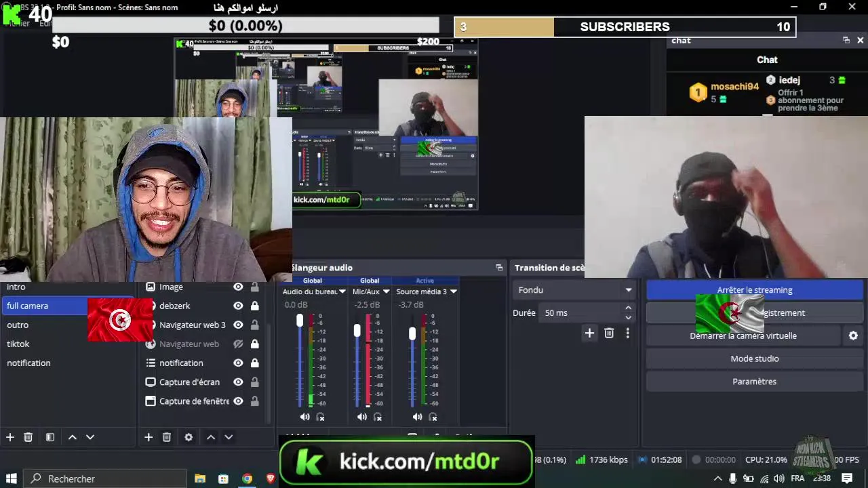Open Mic/Aux channel dropdown
The image size is (868, 488).
click(x=386, y=291)
